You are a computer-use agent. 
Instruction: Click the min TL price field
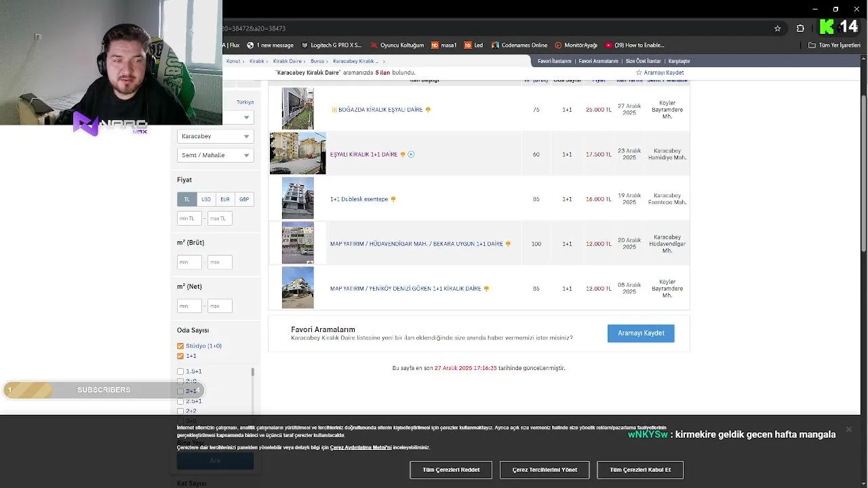[189, 218]
